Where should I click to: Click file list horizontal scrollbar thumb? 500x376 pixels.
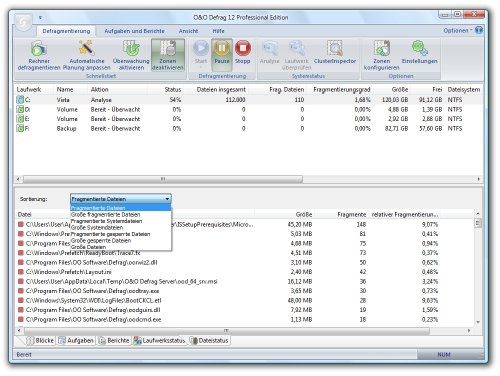pyautogui.click(x=227, y=331)
